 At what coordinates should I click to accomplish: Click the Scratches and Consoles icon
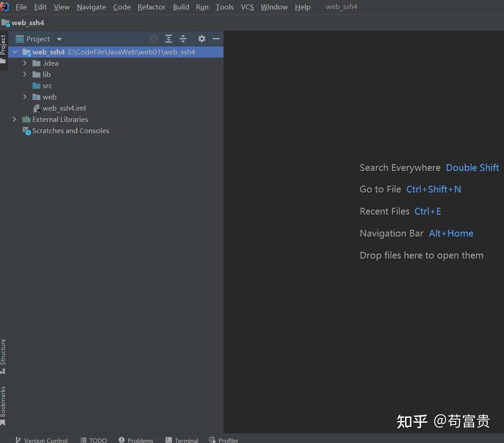pyautogui.click(x=27, y=131)
